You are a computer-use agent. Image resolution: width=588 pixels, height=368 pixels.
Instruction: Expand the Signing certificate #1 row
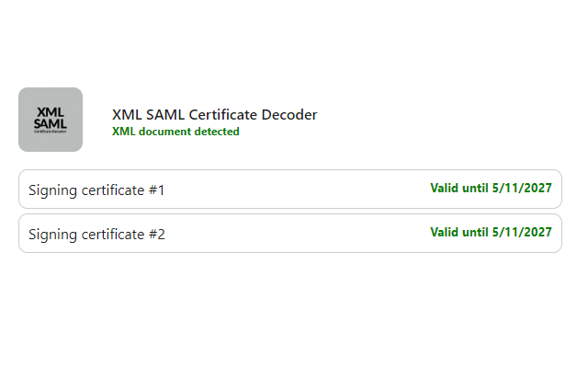[289, 190]
